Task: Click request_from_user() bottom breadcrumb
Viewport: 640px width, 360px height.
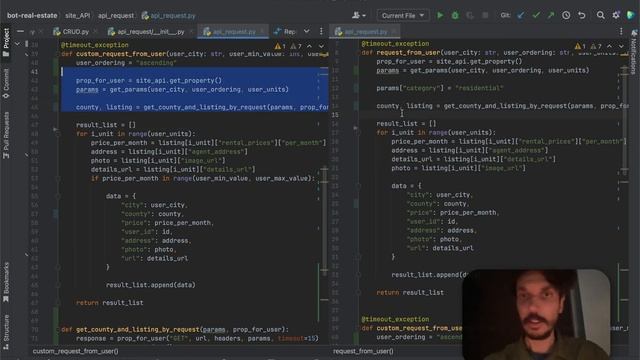Action: 363,351
